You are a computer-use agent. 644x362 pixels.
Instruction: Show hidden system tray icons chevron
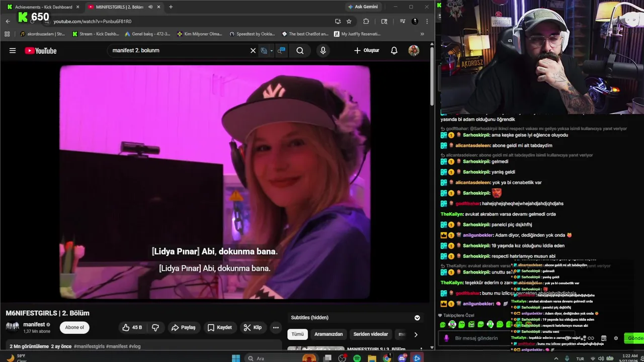(556, 358)
